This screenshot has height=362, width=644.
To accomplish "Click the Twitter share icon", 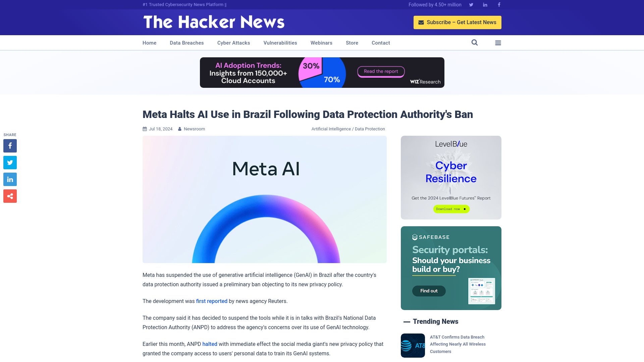I will (x=10, y=162).
